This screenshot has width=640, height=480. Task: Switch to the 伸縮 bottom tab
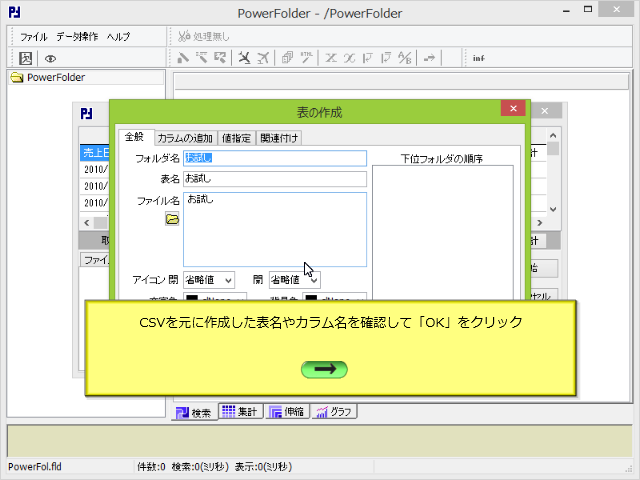[x=287, y=411]
